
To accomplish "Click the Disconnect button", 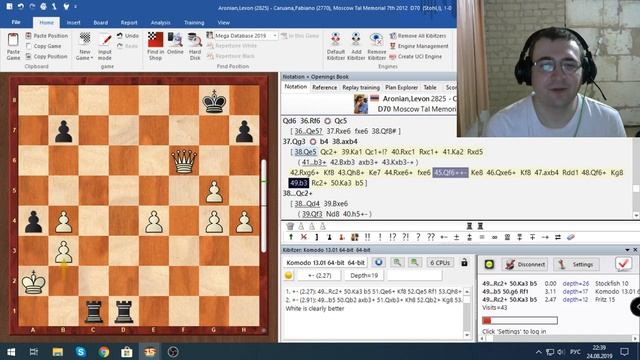I will [525, 264].
